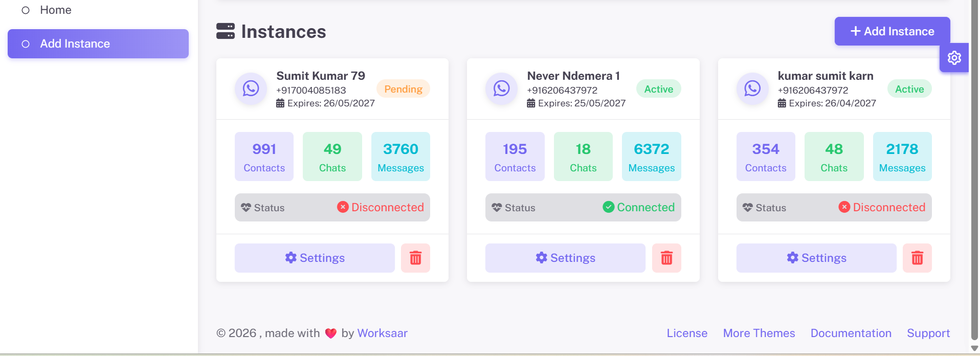Screen dimensions: 980x356
Task: Click the 6372 Messages tile
Action: pyautogui.click(x=651, y=157)
